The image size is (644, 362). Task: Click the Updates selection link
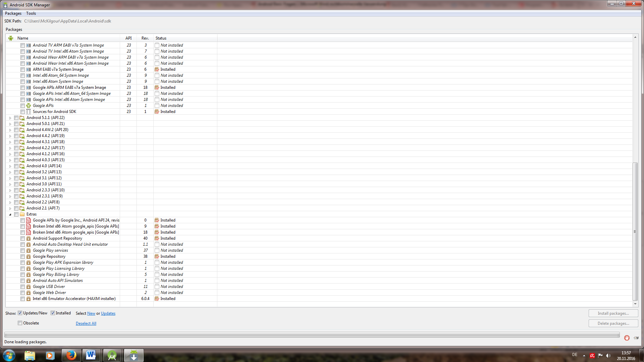[108, 313]
